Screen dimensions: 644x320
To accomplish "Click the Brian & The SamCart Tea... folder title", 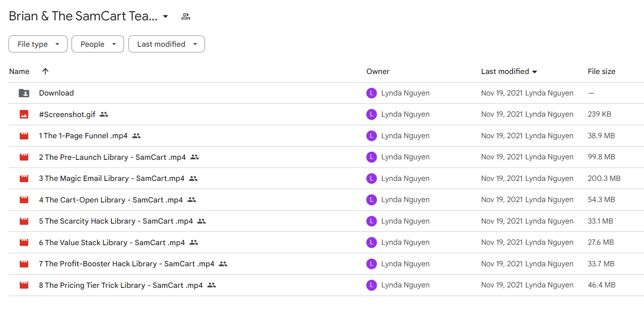I will [x=83, y=16].
